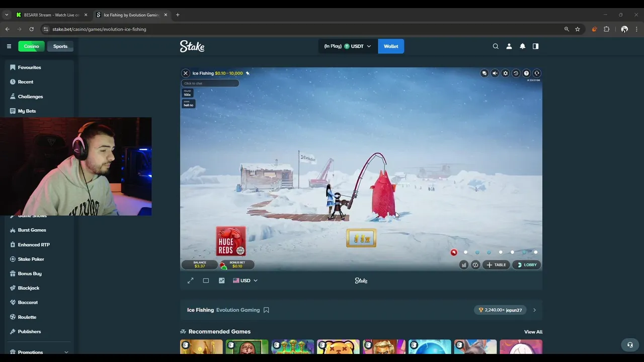The image size is (644, 362).
Task: Click the autoplay repeat icon
Action: tap(475, 265)
